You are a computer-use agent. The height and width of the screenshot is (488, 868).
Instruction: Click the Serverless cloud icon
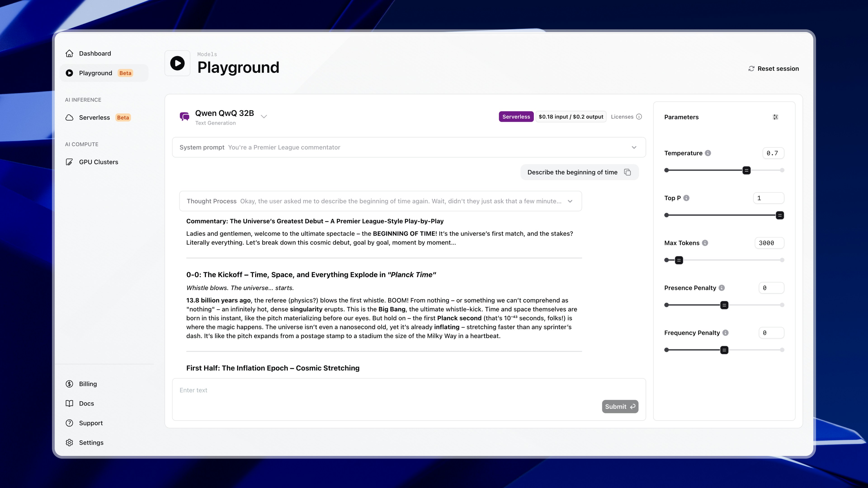(69, 117)
